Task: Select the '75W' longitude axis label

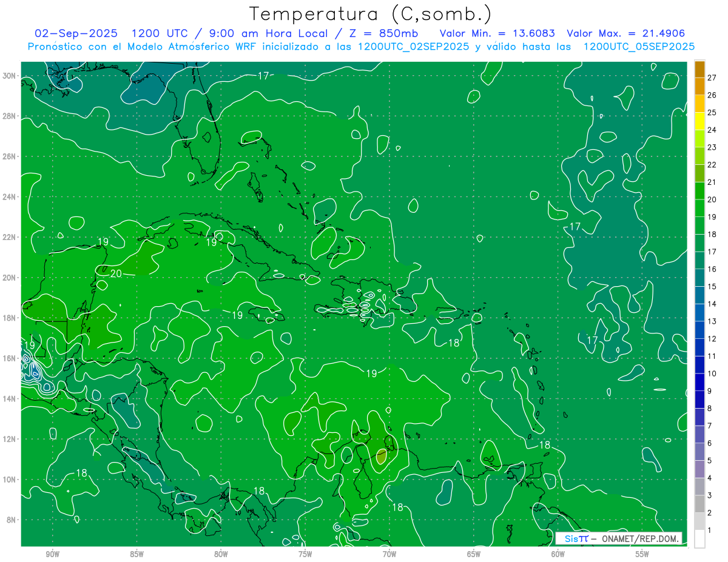Action: point(305,554)
